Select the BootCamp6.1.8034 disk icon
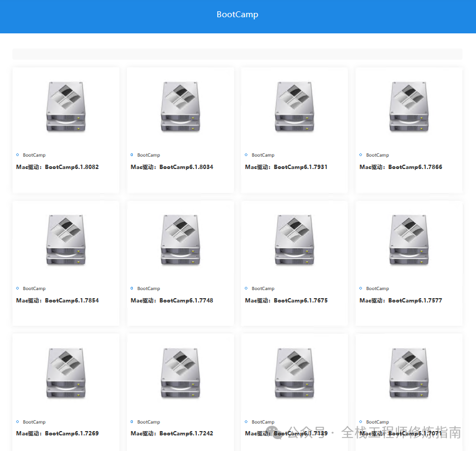The width and height of the screenshot is (476, 451). (180, 106)
